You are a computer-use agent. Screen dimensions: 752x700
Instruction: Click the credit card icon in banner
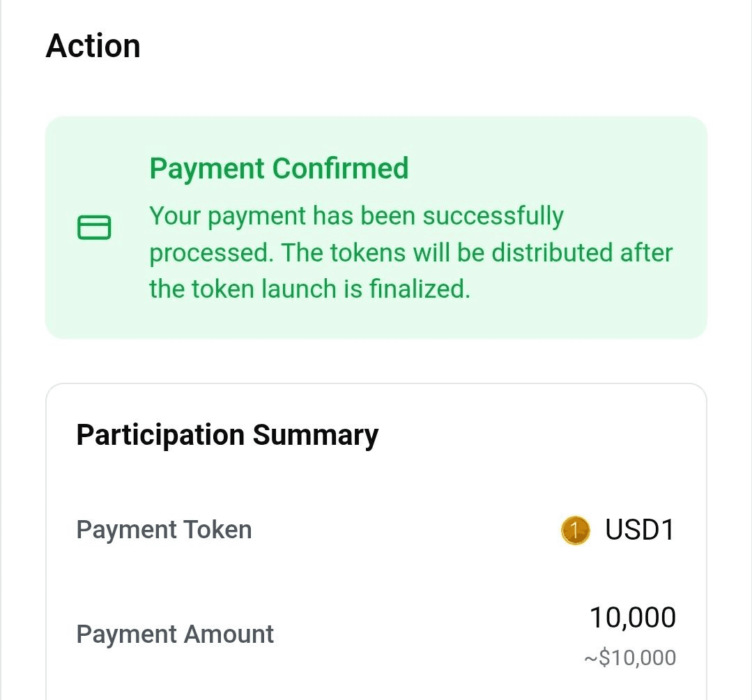pos(93,227)
